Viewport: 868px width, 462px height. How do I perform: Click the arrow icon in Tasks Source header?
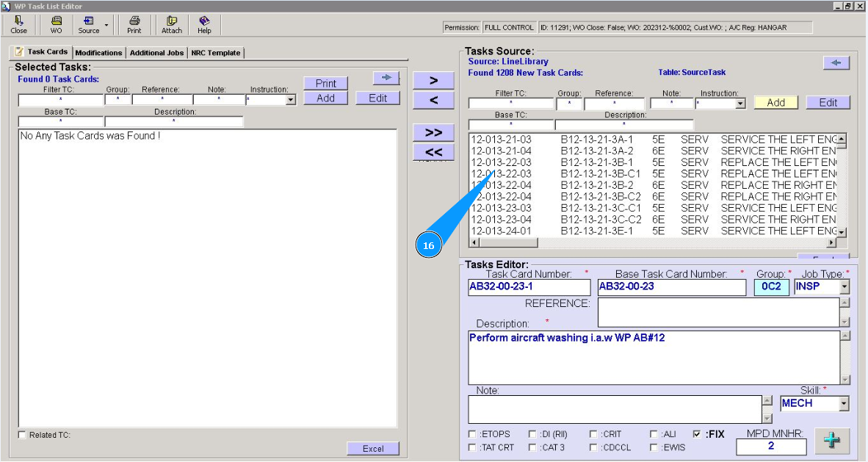836,63
